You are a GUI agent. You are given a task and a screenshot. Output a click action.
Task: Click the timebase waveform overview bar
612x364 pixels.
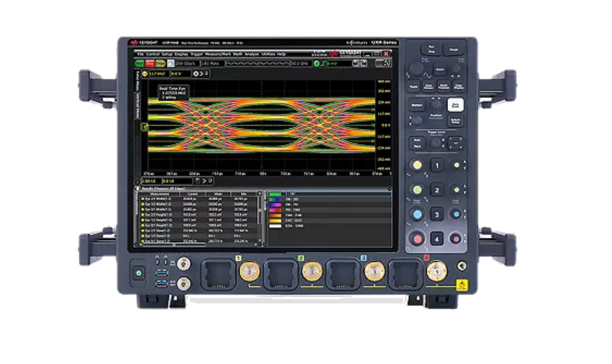tap(258, 63)
